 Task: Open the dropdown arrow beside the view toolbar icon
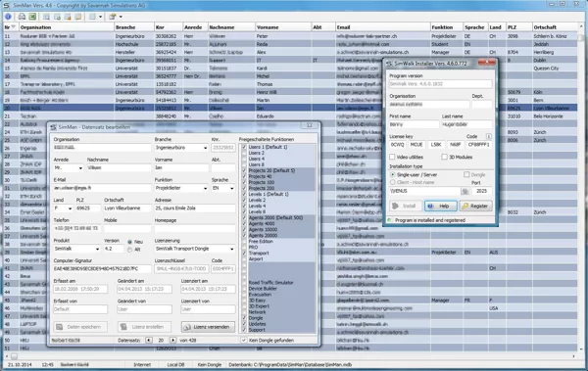coord(100,17)
